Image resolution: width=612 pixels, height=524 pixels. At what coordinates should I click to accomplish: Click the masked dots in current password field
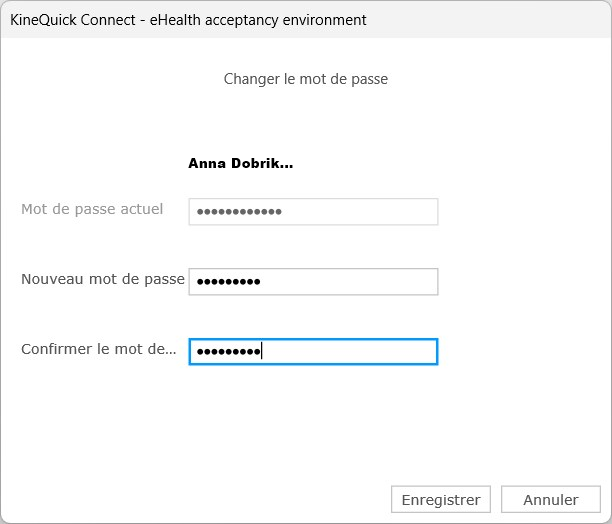239,212
